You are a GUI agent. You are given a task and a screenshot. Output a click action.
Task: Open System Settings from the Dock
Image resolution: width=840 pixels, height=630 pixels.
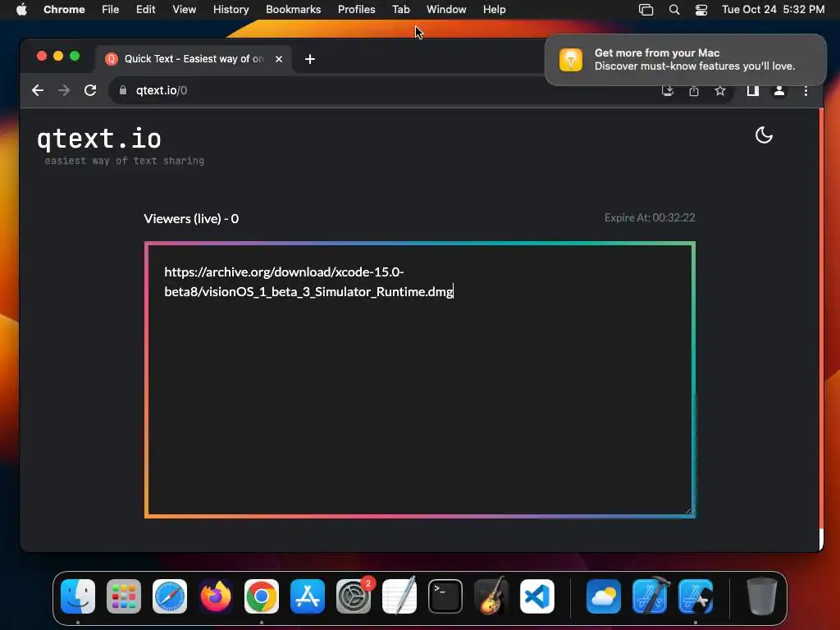click(354, 596)
